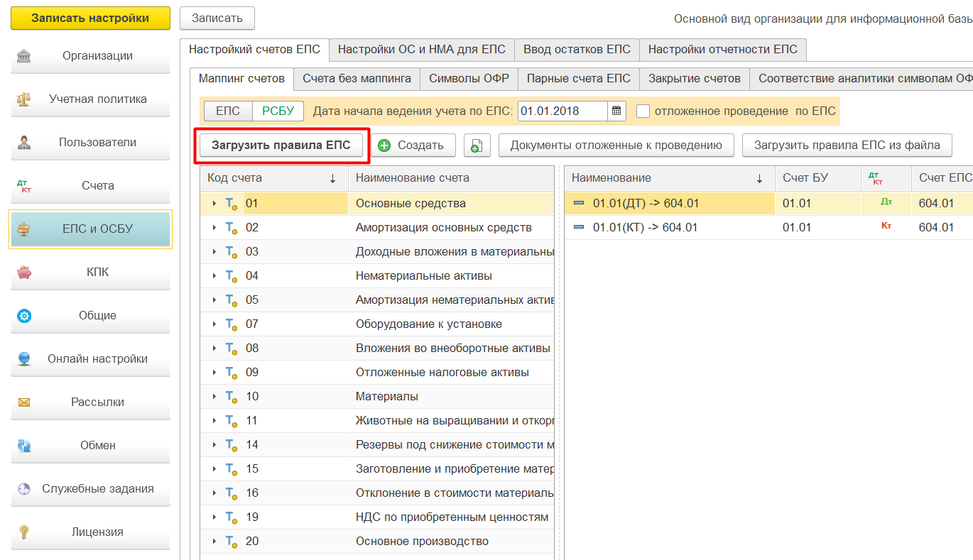Click account icon in row 01
The width and height of the screenshot is (973, 560).
[231, 204]
